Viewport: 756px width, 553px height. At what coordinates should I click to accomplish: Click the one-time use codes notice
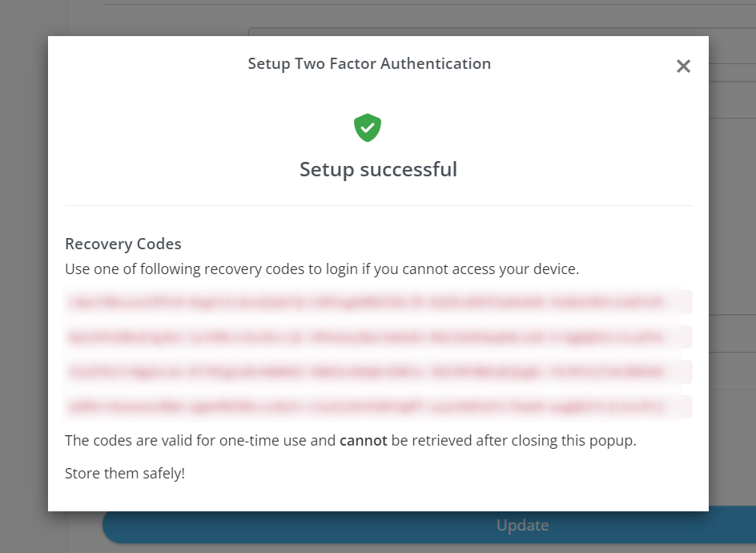[x=351, y=441]
